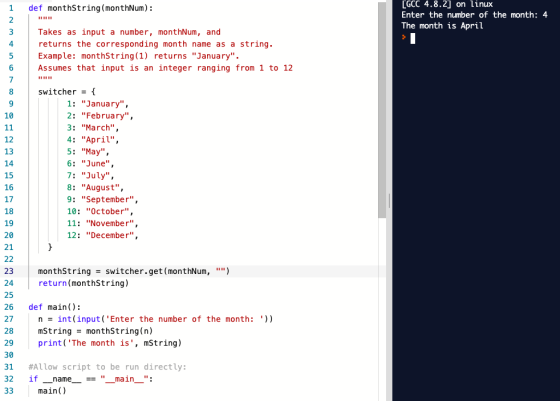Click the "November" string on line 19

[110, 224]
